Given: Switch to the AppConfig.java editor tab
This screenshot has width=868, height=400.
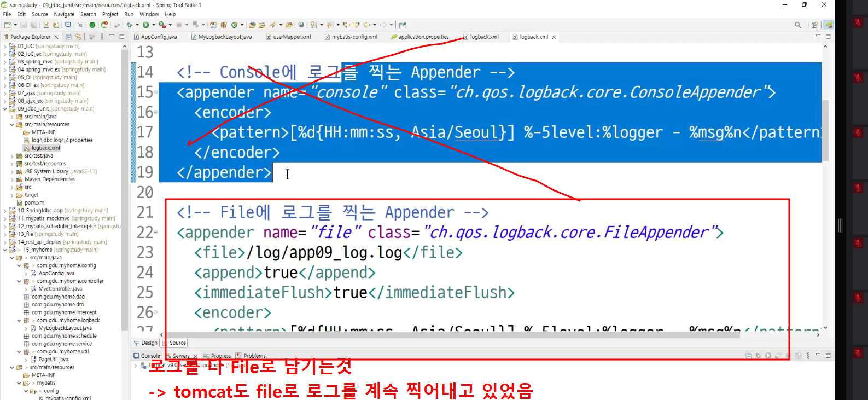Looking at the screenshot, I should point(155,37).
